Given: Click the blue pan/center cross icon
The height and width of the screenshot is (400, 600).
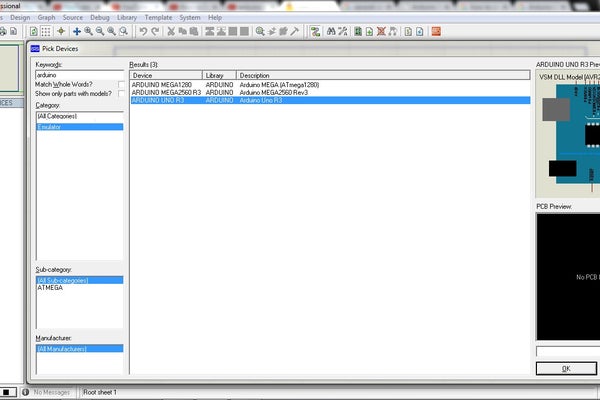Looking at the screenshot, I should [77, 31].
